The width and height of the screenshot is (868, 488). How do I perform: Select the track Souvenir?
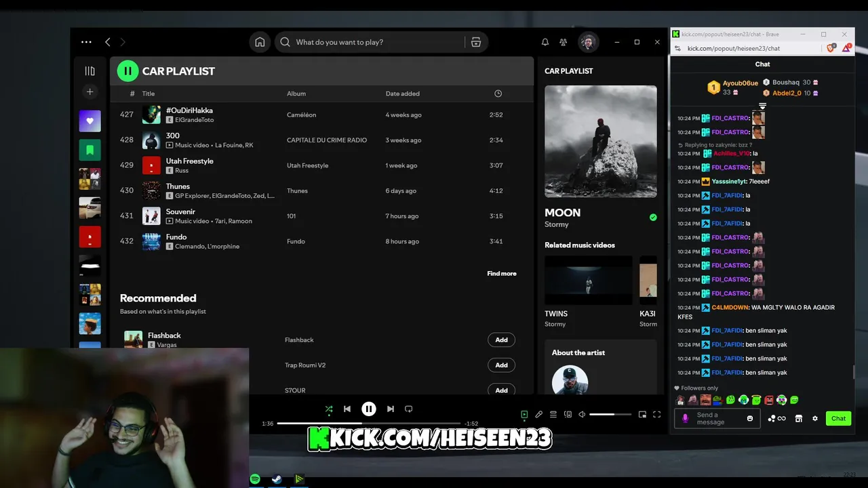point(180,211)
